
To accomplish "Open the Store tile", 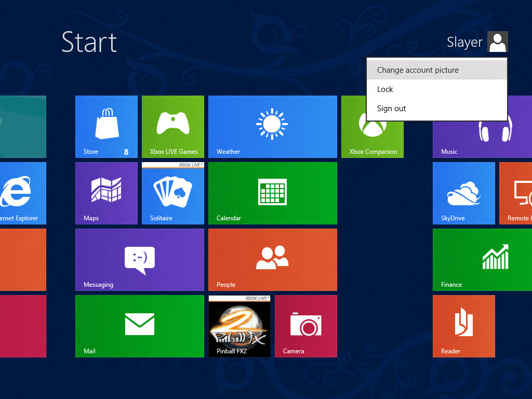I will tap(106, 126).
